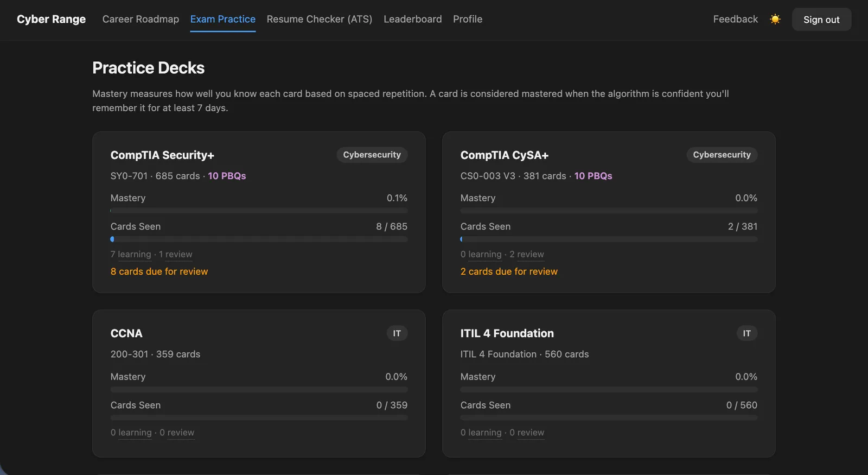Go to the Leaderboard tab
This screenshot has height=475, width=868.
pyautogui.click(x=413, y=19)
